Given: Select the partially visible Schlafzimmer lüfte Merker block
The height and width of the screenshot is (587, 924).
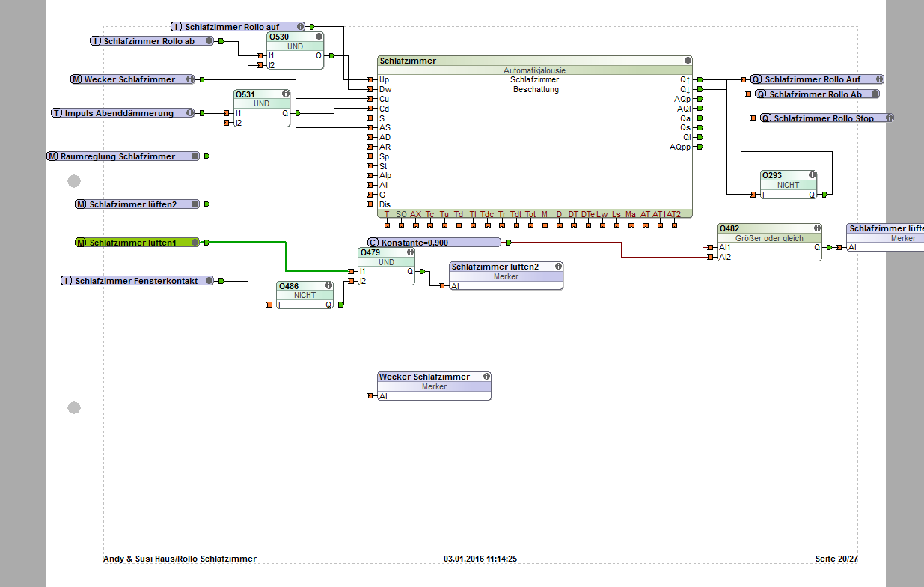Looking at the screenshot, I should point(885,237).
